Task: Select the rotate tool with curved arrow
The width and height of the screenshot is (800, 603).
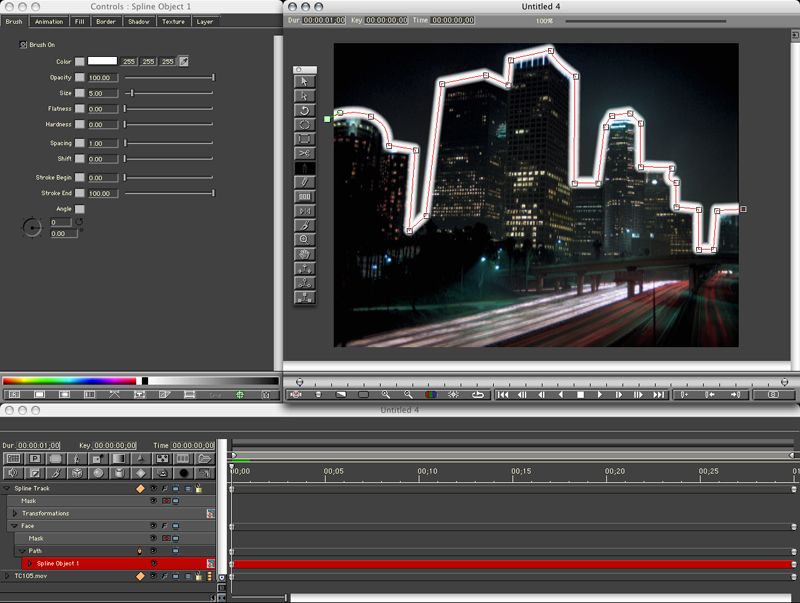Action: [x=305, y=110]
